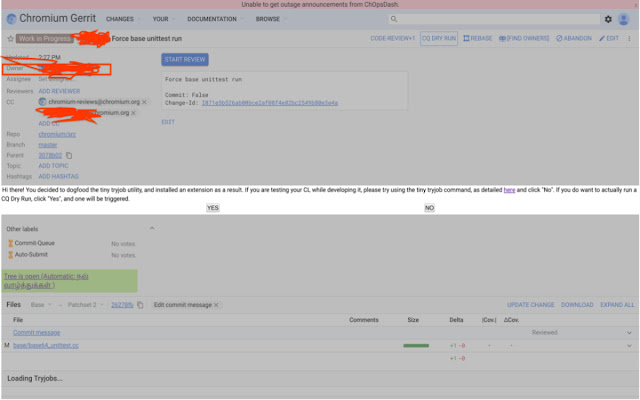Open the Commit message file link
Screen dimensions: 640x400
36,333
